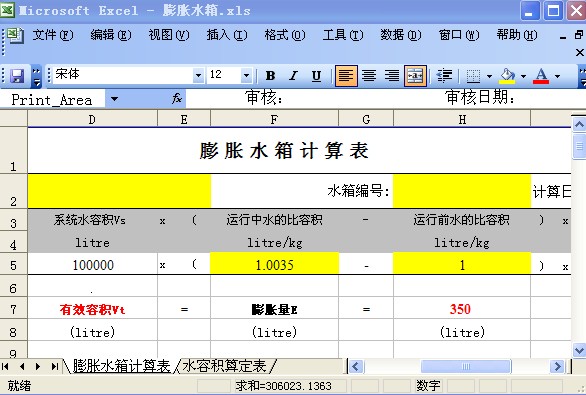Image resolution: width=586 pixels, height=395 pixels.
Task: Select the 膨胀量E cell
Action: (274, 309)
